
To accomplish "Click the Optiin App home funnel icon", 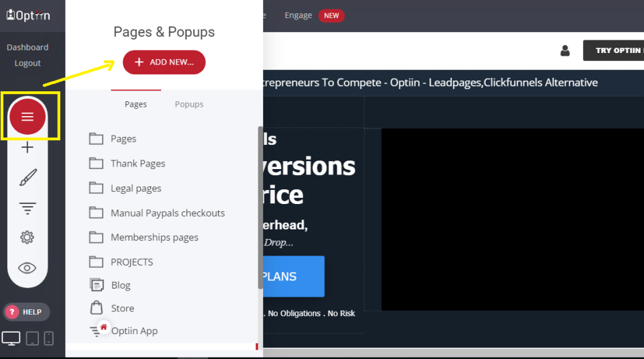I will coord(99,329).
